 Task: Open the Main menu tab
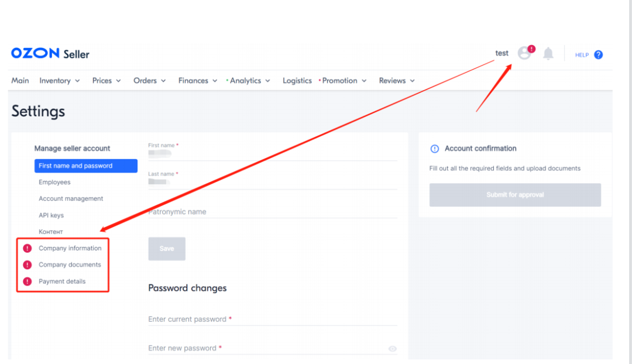[x=20, y=81]
